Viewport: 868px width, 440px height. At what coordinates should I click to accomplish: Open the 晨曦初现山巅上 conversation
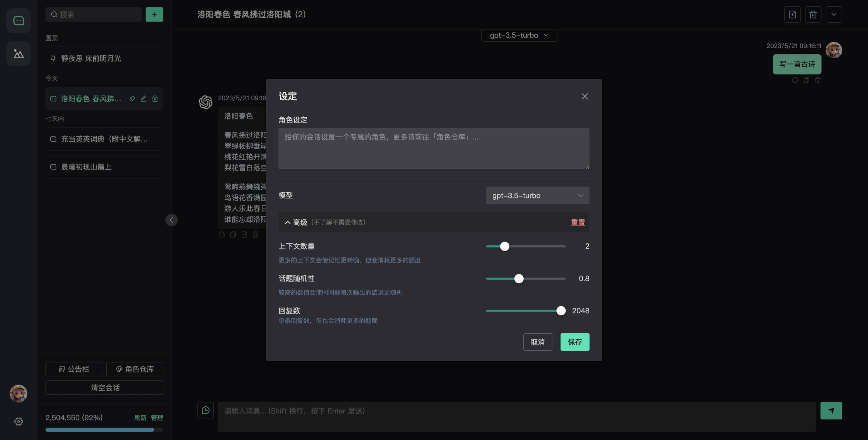point(104,167)
